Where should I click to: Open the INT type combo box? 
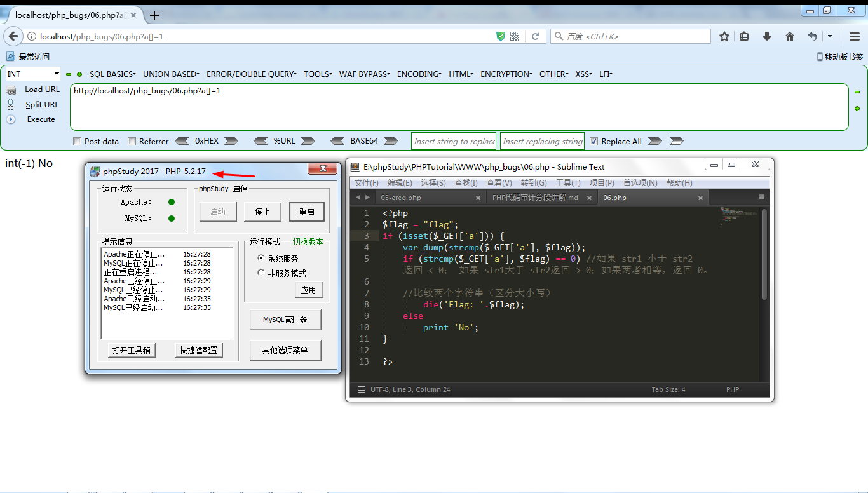[33, 74]
